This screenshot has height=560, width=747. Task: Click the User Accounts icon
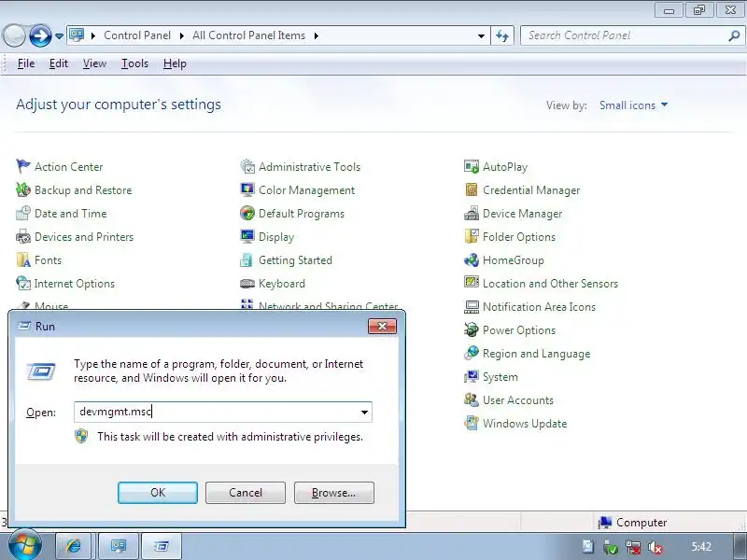(472, 399)
